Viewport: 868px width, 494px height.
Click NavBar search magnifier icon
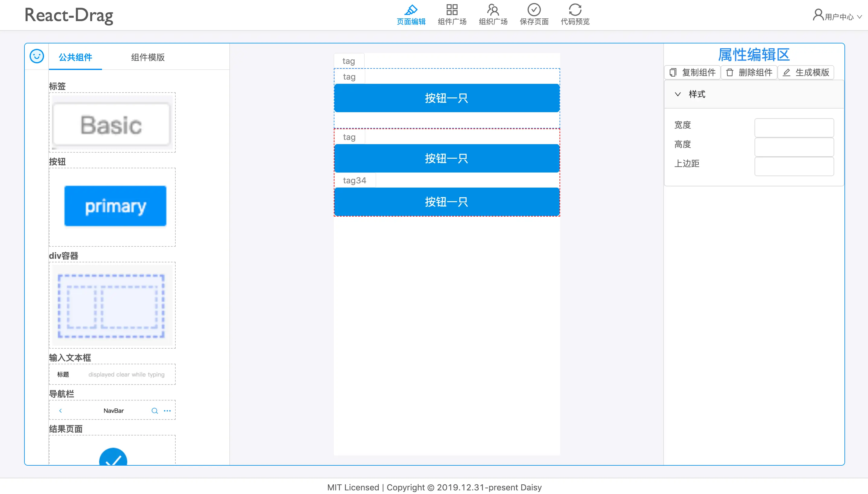point(155,411)
